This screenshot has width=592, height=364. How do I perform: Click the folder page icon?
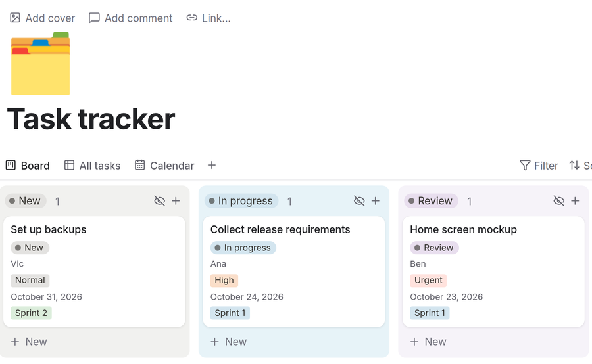click(x=40, y=63)
